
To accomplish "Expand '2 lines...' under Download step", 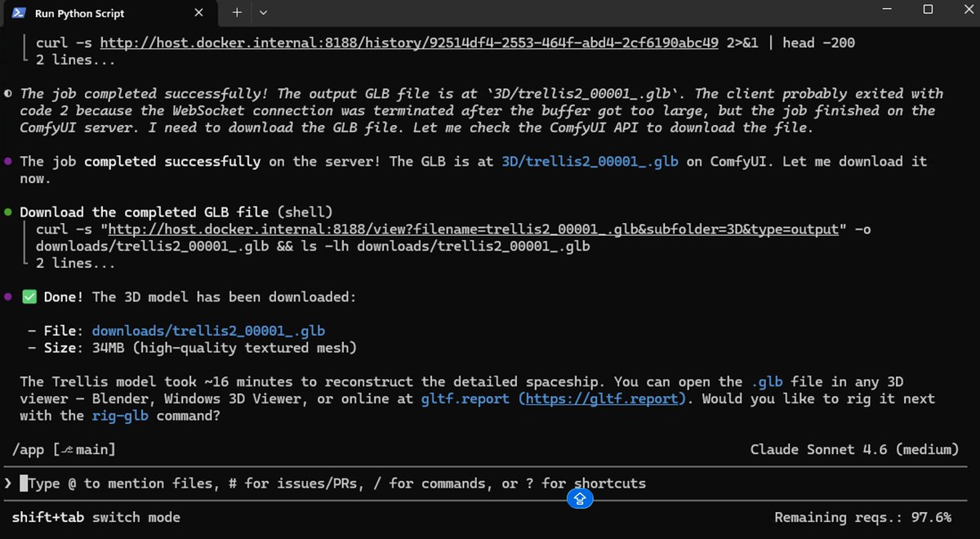I will point(75,263).
